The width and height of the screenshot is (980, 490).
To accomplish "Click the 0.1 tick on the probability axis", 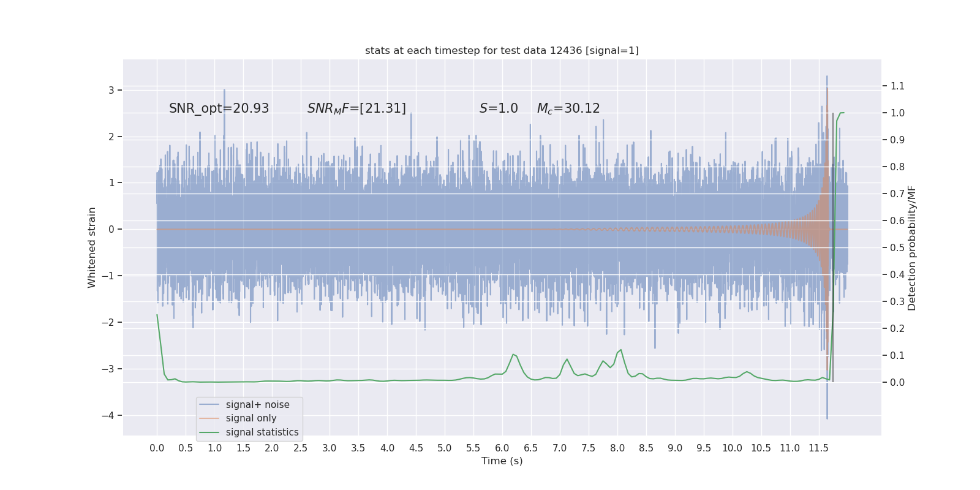I will pyautogui.click(x=897, y=355).
